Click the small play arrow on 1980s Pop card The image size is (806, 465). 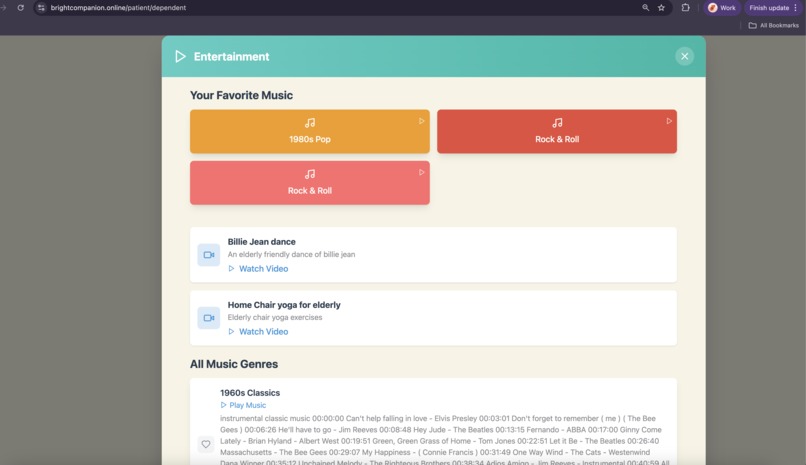pos(422,121)
